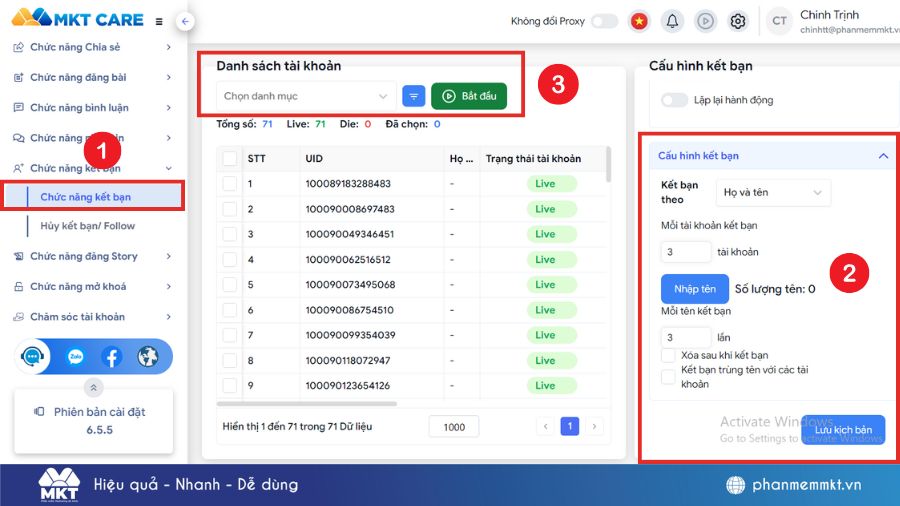The width and height of the screenshot is (900, 506).
Task: Click the table vertical scrollbar
Action: coord(608,165)
